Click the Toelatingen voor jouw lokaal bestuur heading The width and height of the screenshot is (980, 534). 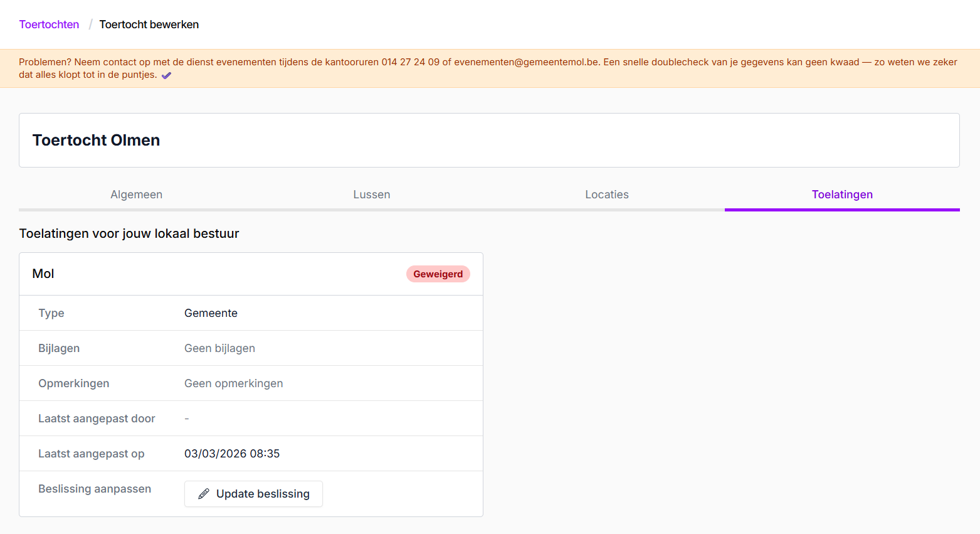(129, 233)
